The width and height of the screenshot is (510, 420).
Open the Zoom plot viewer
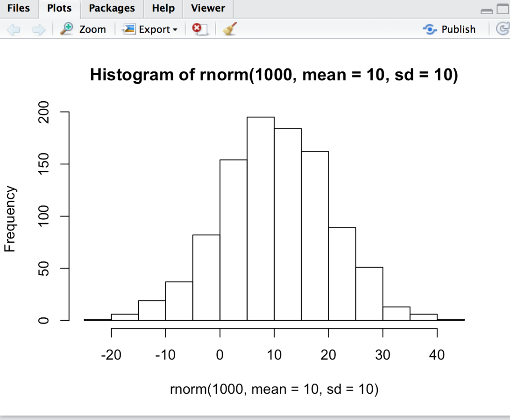[x=83, y=29]
